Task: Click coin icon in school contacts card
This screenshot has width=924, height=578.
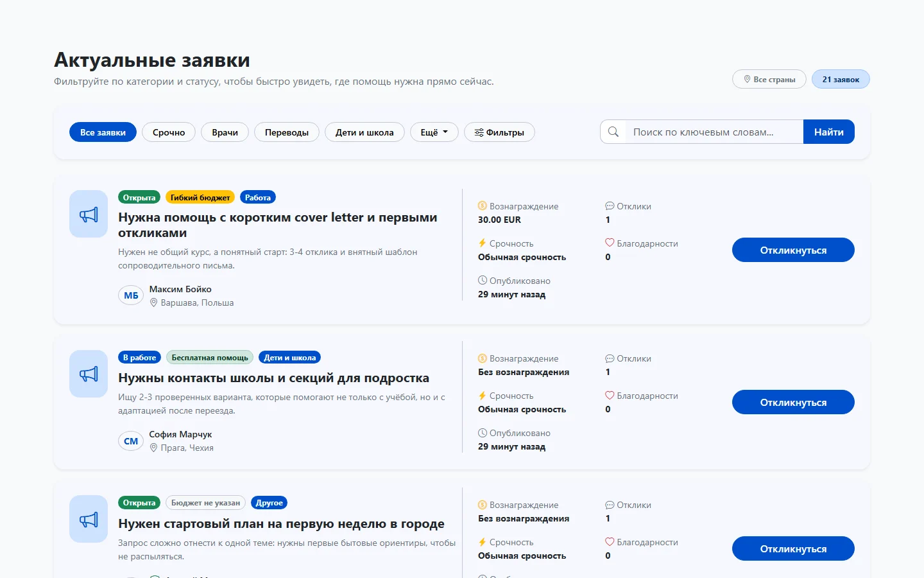Action: (x=483, y=358)
